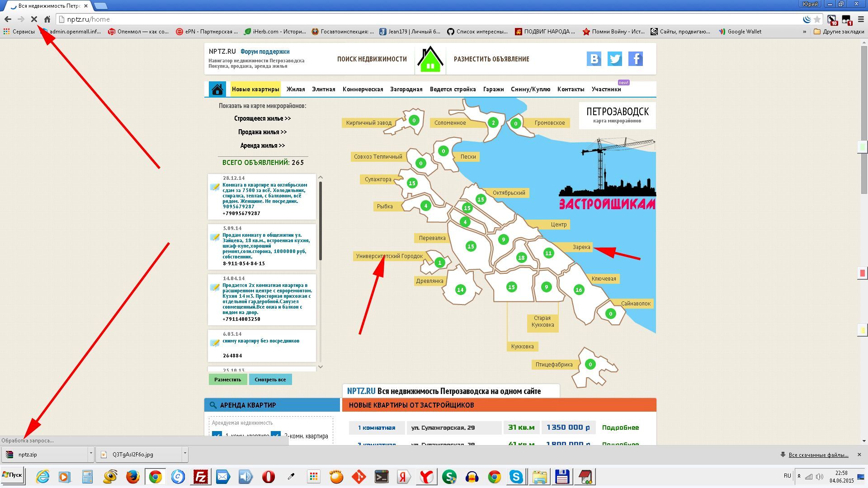Click the blue house home icon in site menu
The image size is (868, 488).
(217, 89)
